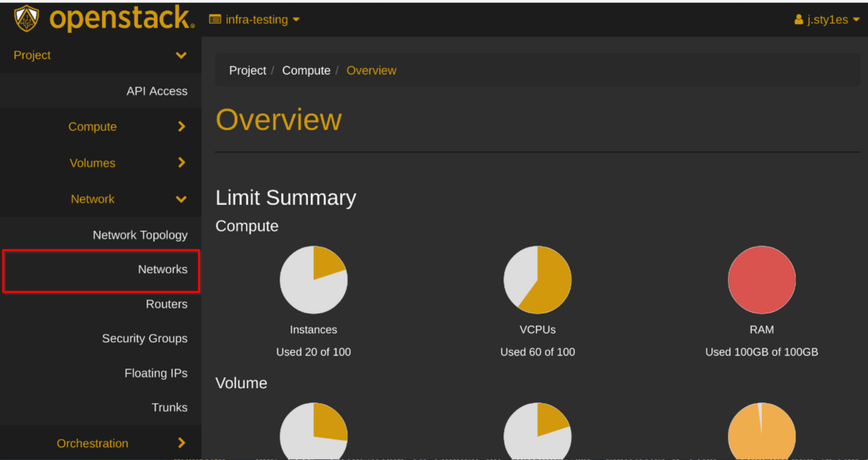Open the j.sty1es user dropdown menu
The height and width of the screenshot is (460, 868).
[827, 19]
